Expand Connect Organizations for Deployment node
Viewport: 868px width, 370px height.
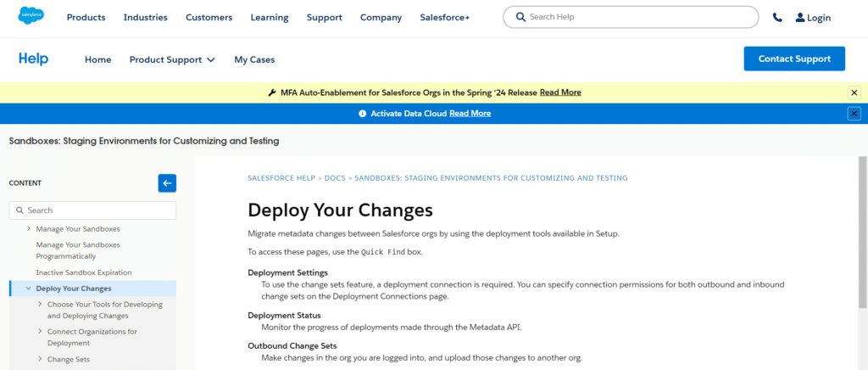pos(40,331)
